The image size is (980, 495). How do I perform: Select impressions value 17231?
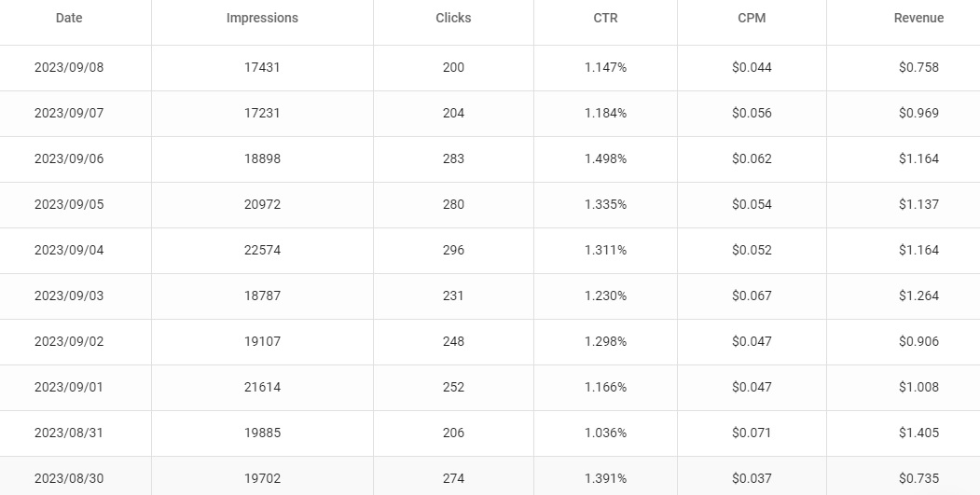point(262,113)
